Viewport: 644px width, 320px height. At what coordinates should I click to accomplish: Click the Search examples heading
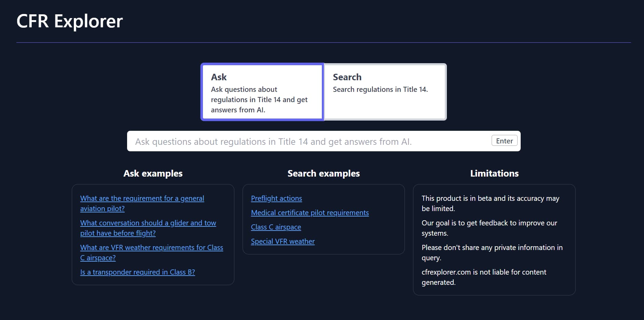click(x=324, y=173)
